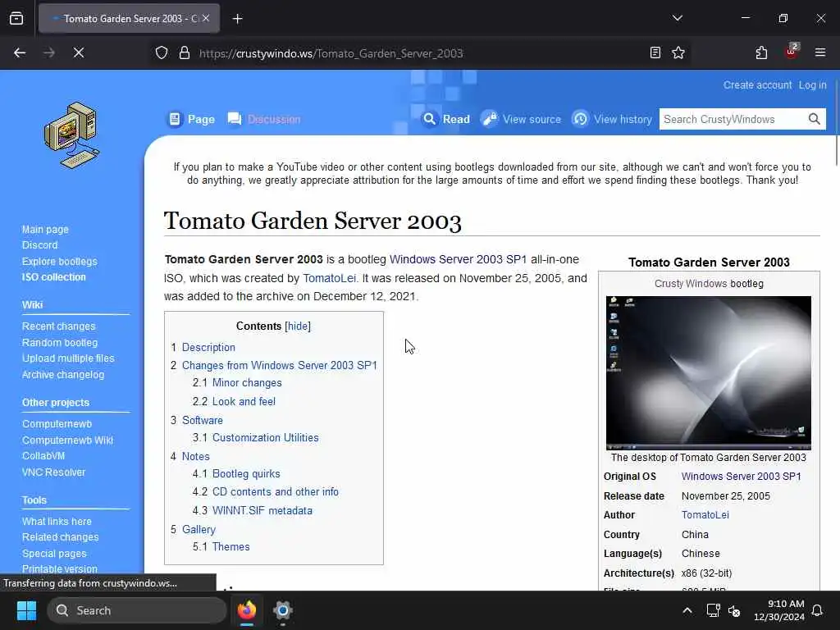The height and width of the screenshot is (630, 840).
Task: Go to WINNT.SIF metadata subsection
Action: click(262, 510)
